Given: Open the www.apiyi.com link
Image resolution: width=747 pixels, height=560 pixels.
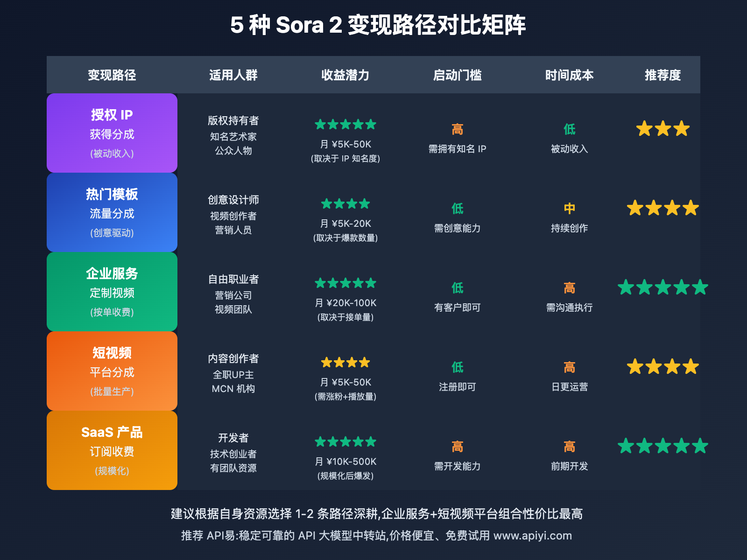Looking at the screenshot, I should [x=532, y=536].
